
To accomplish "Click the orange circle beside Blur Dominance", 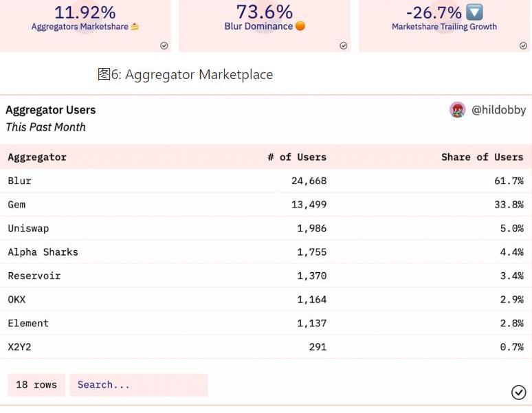I will click(x=300, y=26).
